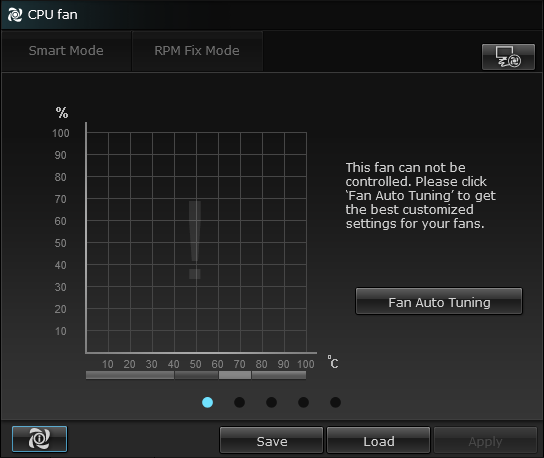Save the current fan profile

272,441
